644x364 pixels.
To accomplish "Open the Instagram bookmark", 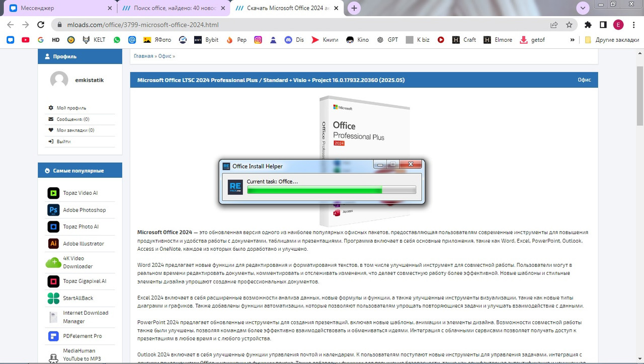I will (x=258, y=40).
